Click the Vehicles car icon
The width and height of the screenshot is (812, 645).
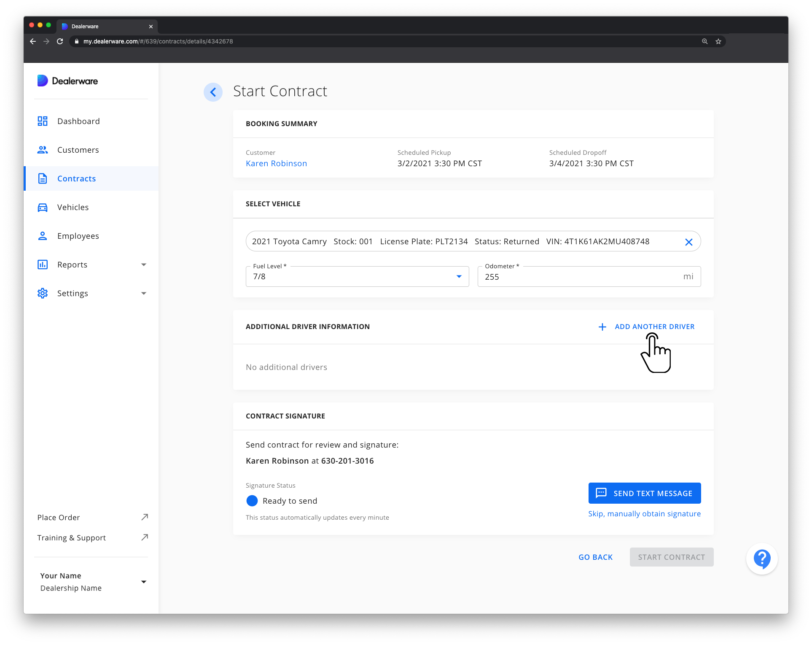pyautogui.click(x=43, y=207)
